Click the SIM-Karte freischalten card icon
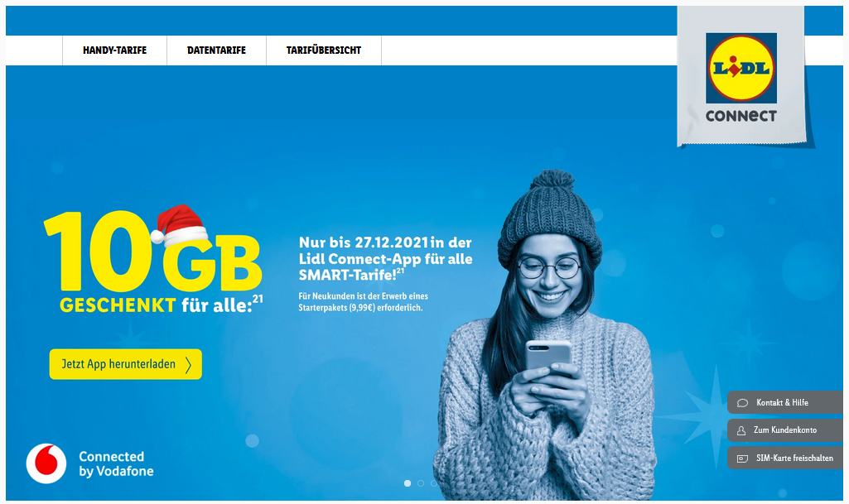 click(742, 458)
